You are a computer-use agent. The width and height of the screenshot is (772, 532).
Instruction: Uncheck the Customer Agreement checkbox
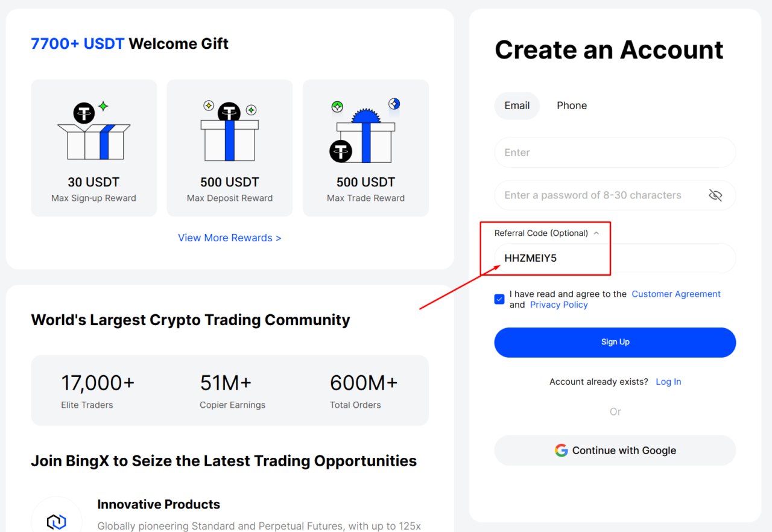click(499, 299)
